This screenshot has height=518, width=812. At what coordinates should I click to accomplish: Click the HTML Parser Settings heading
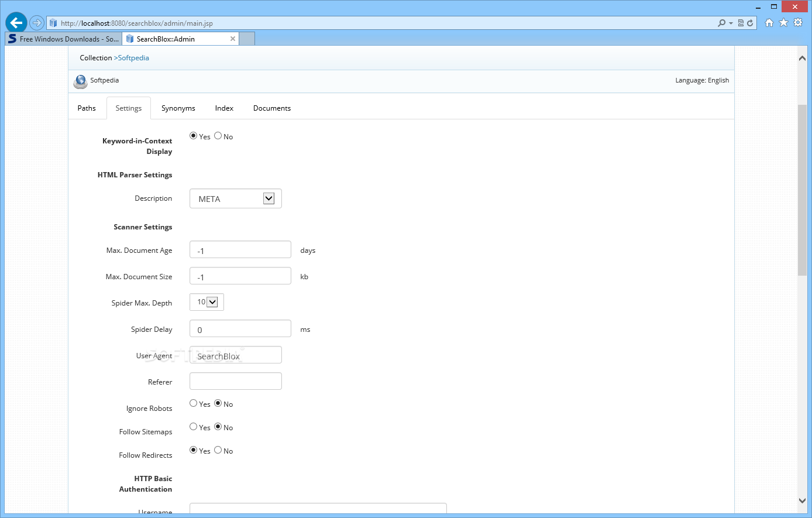tap(135, 175)
